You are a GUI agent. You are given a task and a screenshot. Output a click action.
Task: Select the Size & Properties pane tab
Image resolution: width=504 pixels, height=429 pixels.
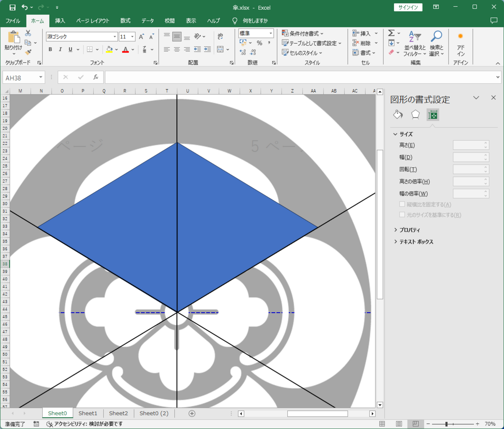click(433, 114)
